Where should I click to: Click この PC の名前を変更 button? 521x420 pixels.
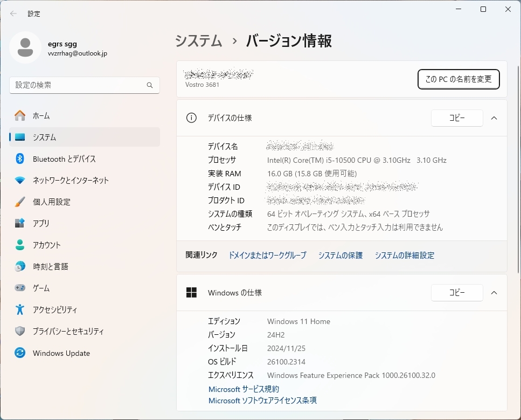pyautogui.click(x=459, y=79)
